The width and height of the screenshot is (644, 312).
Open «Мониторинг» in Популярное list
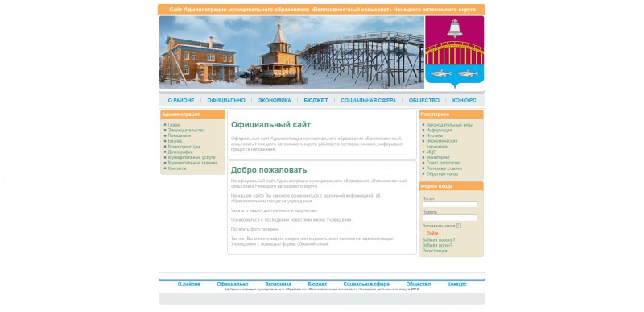point(438,157)
